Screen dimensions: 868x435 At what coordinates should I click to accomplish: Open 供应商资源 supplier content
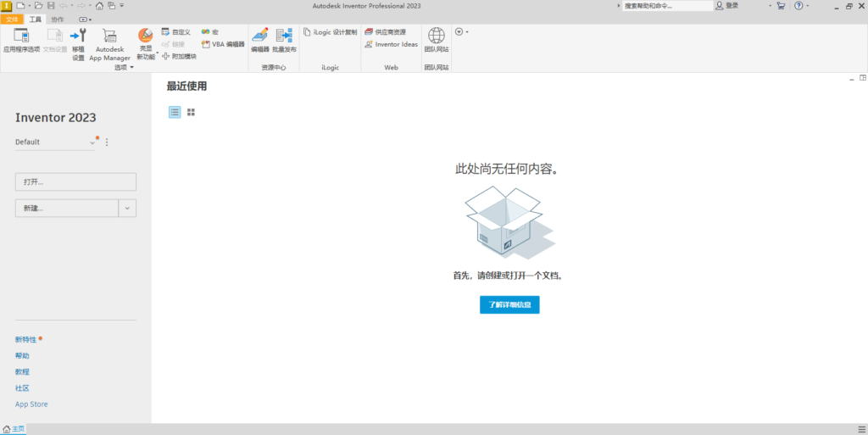coord(386,32)
